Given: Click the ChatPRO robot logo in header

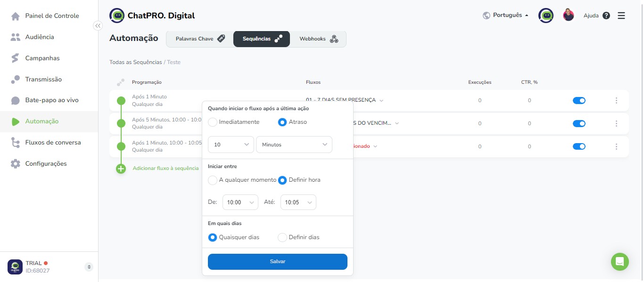Looking at the screenshot, I should [117, 16].
